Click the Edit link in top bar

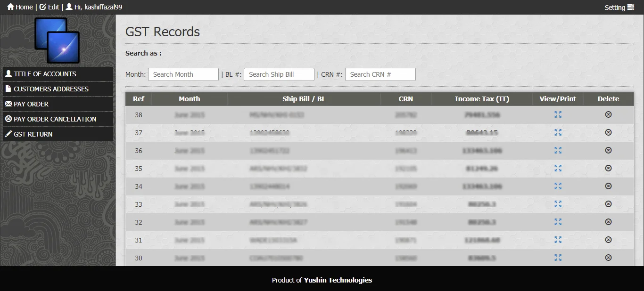[x=50, y=7]
